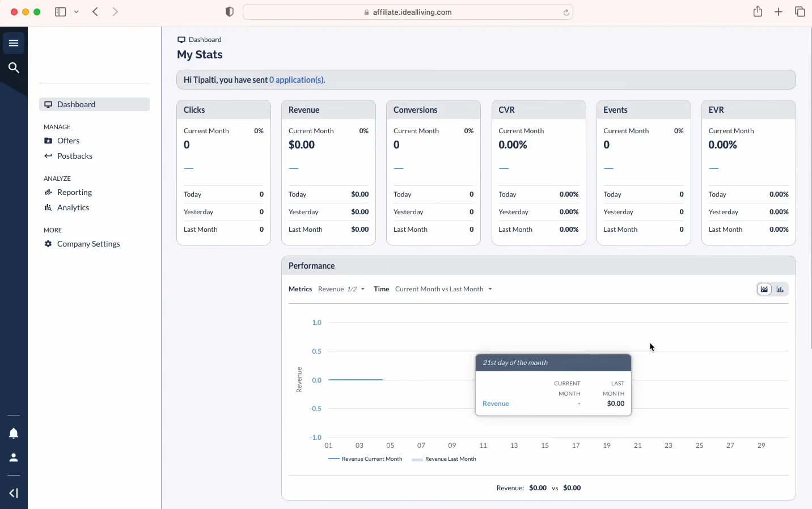This screenshot has width=812, height=509.
Task: Reload the page in address bar
Action: click(566, 12)
